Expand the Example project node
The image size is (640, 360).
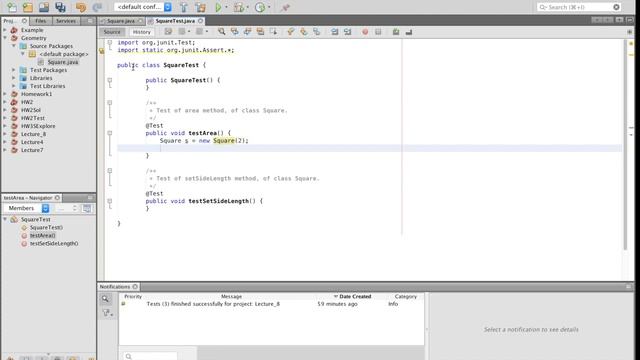tap(5, 30)
